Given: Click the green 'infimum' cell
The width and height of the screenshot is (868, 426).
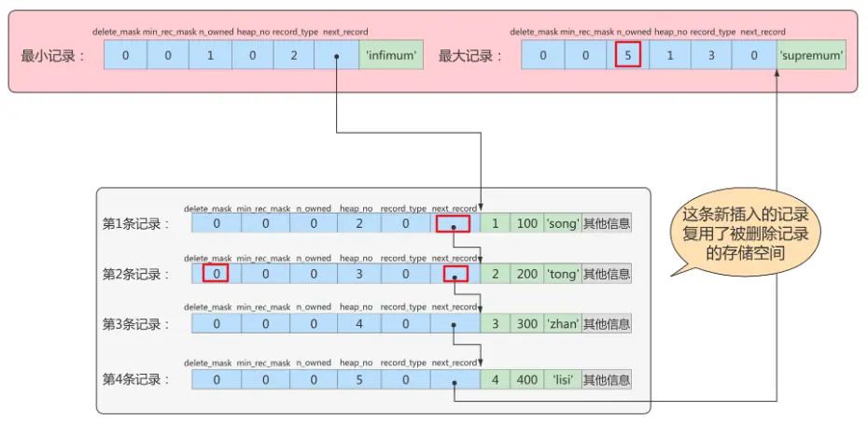Looking at the screenshot, I should pos(390,55).
